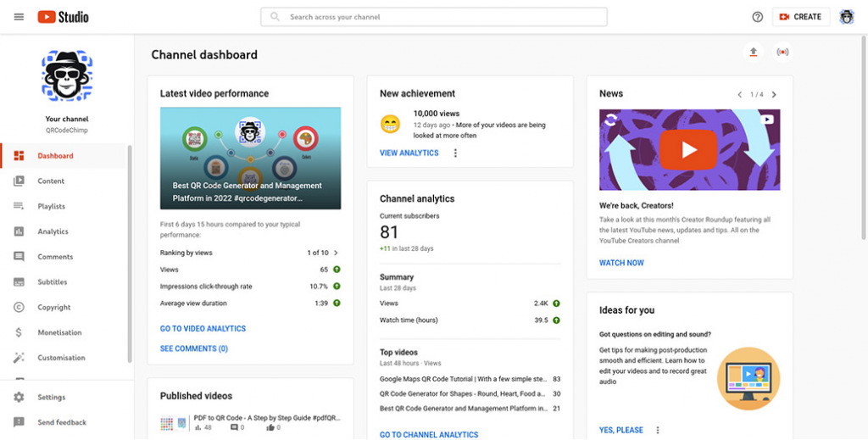
Task: Click the Send feedback icon
Action: click(x=19, y=422)
